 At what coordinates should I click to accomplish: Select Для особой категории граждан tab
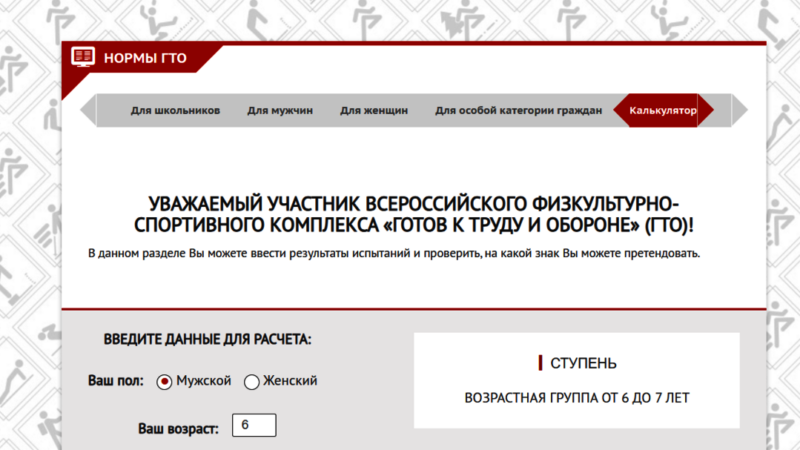click(x=518, y=110)
